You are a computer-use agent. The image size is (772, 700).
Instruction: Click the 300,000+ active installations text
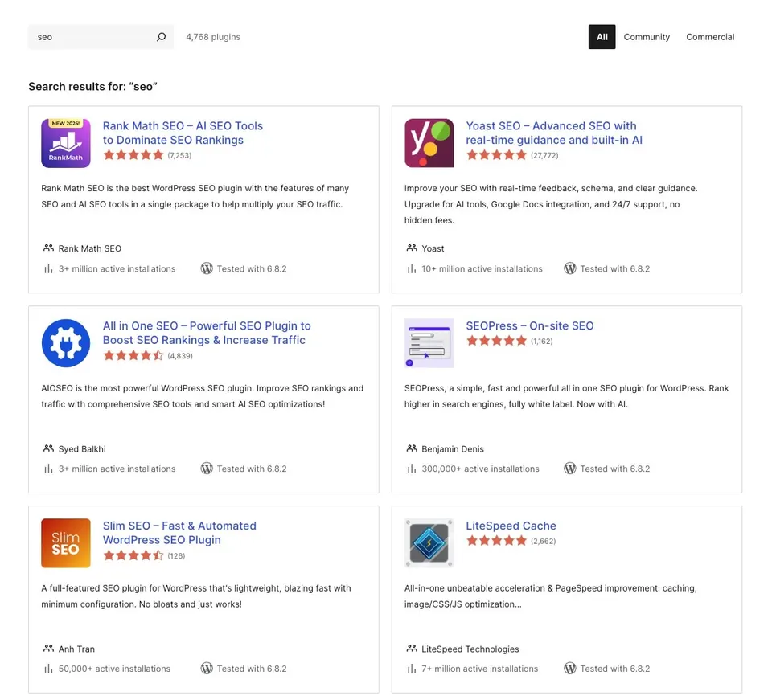point(480,469)
